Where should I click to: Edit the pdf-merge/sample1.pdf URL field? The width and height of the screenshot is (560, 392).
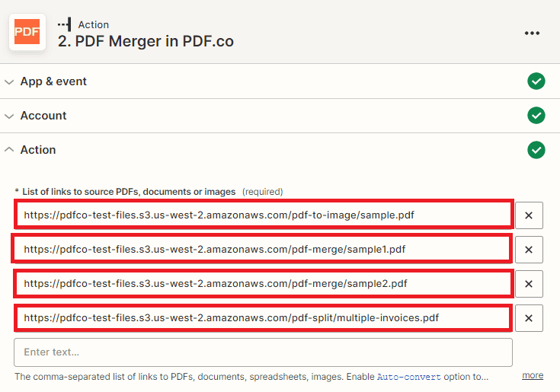[263, 250]
